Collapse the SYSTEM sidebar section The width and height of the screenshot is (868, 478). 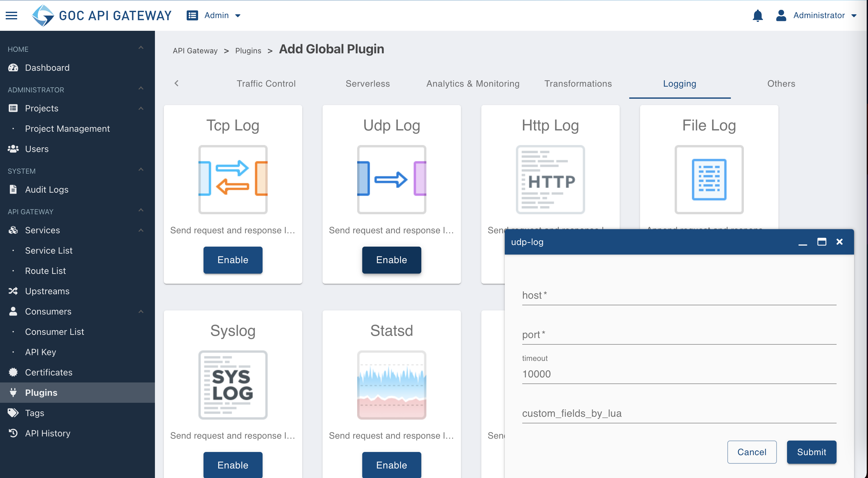click(x=141, y=170)
